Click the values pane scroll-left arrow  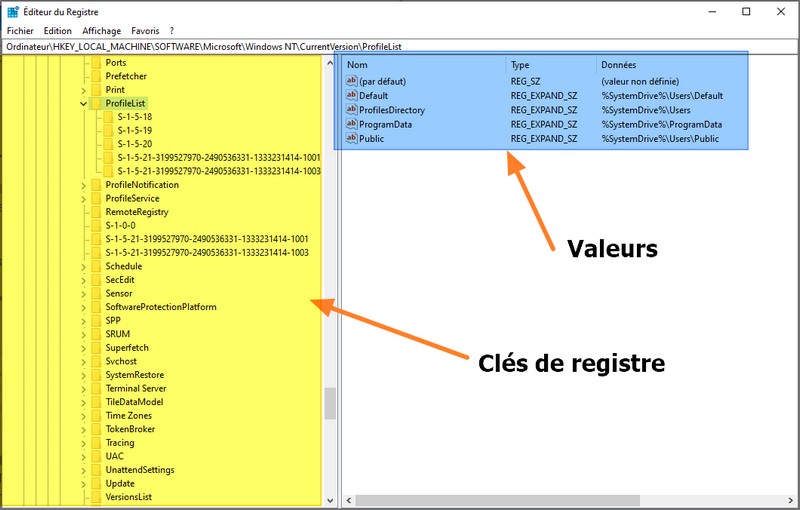[x=349, y=500]
